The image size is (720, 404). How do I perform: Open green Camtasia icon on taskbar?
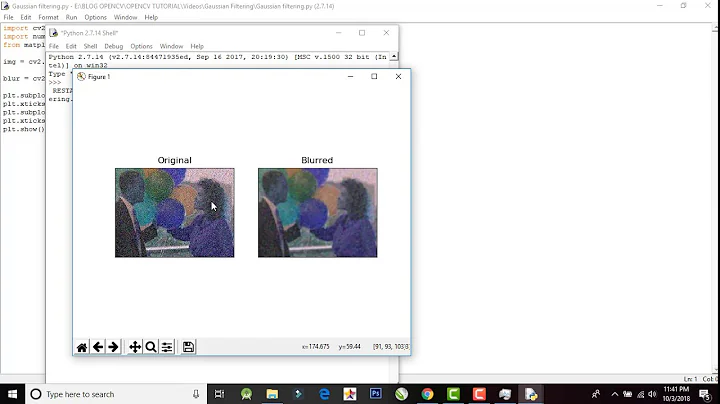(x=453, y=394)
